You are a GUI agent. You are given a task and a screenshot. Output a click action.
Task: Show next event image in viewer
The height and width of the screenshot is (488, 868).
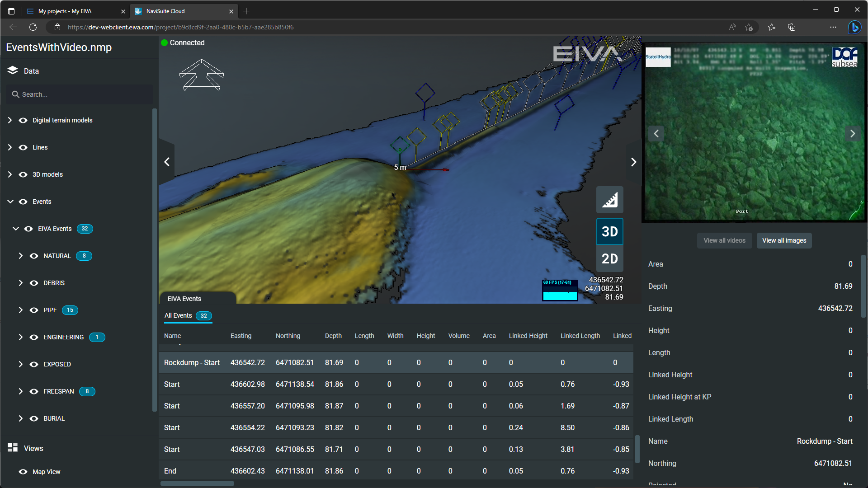[x=852, y=134]
